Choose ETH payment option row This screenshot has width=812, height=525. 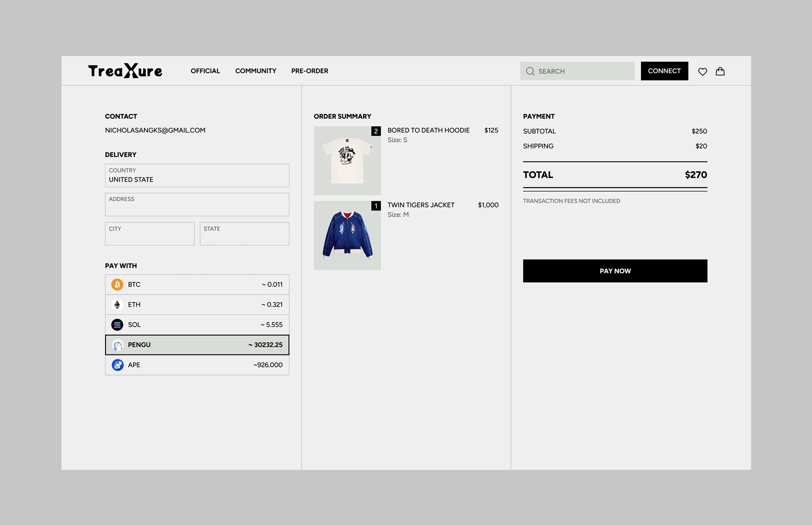point(197,305)
